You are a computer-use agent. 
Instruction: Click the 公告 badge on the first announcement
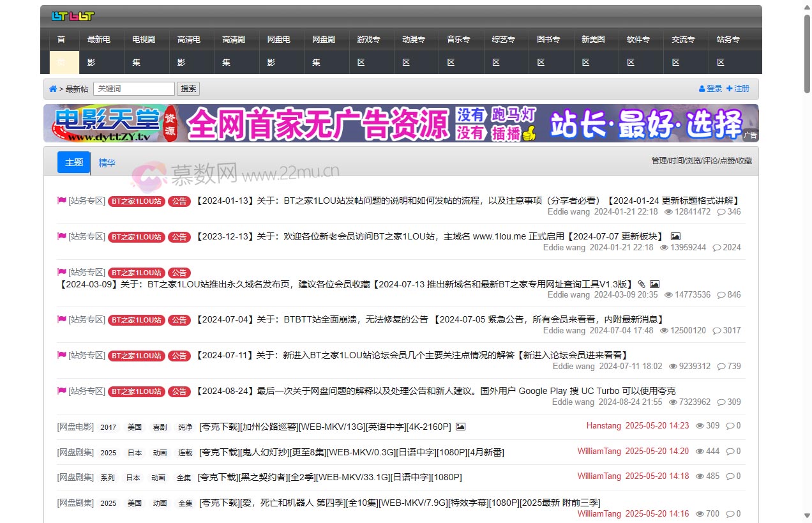tap(179, 201)
